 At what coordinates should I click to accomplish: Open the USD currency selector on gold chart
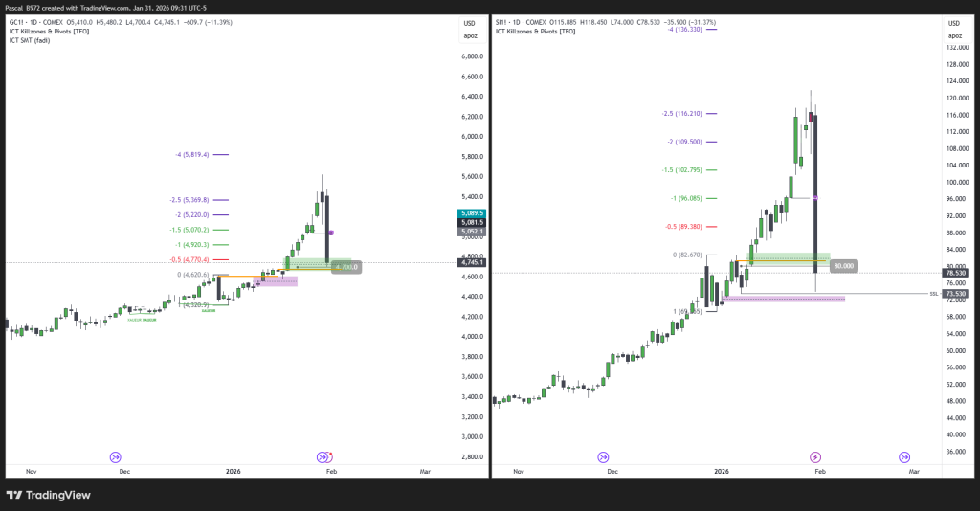[x=469, y=23]
